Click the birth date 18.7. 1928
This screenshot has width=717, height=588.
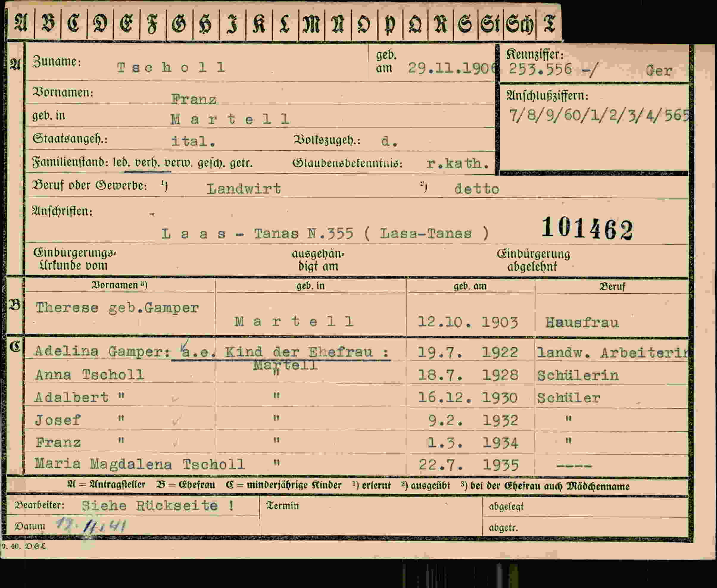click(468, 375)
